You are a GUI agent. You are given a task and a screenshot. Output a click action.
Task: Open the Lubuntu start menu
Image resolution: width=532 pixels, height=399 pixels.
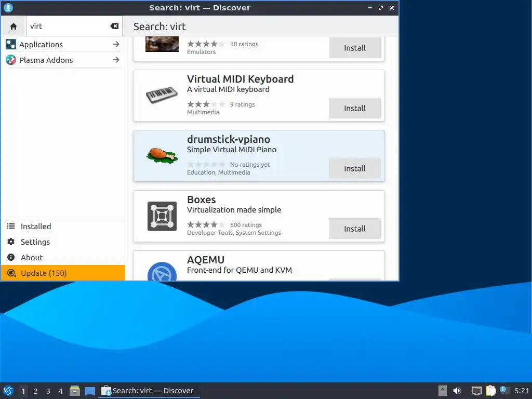tap(8, 391)
